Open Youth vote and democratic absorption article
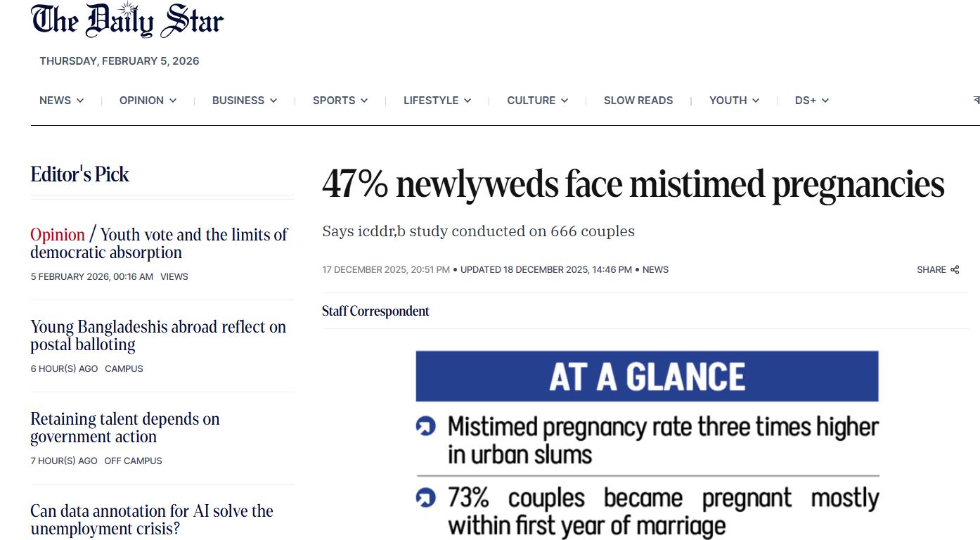Image resolution: width=980 pixels, height=540 pixels. tap(159, 243)
